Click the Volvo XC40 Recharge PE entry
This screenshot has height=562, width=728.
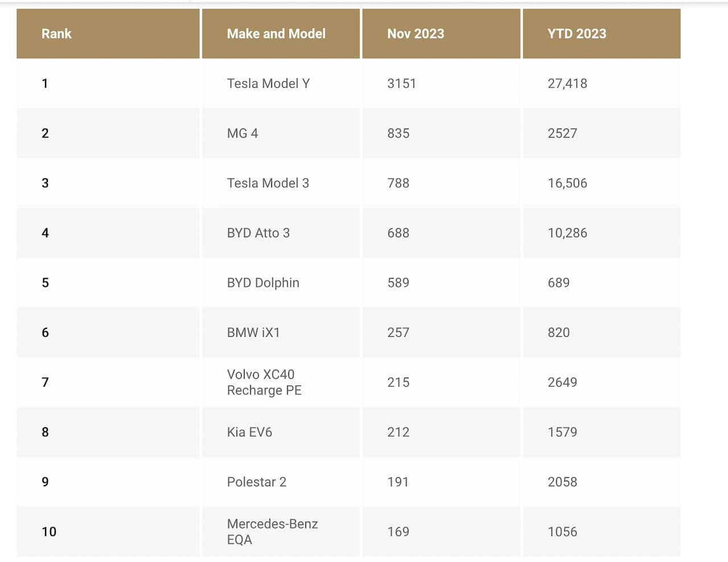tap(264, 382)
